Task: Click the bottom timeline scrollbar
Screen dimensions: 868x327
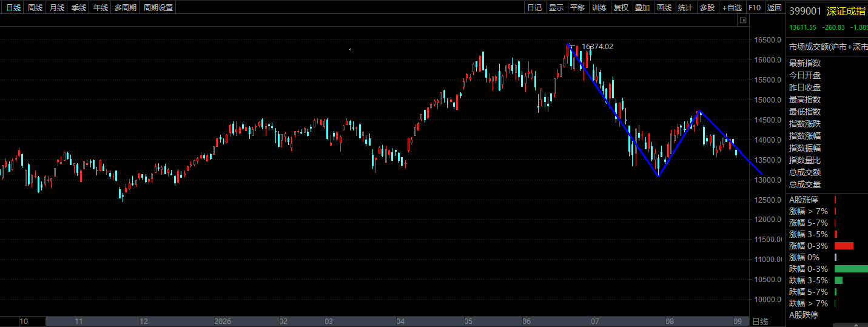Action: (397, 322)
